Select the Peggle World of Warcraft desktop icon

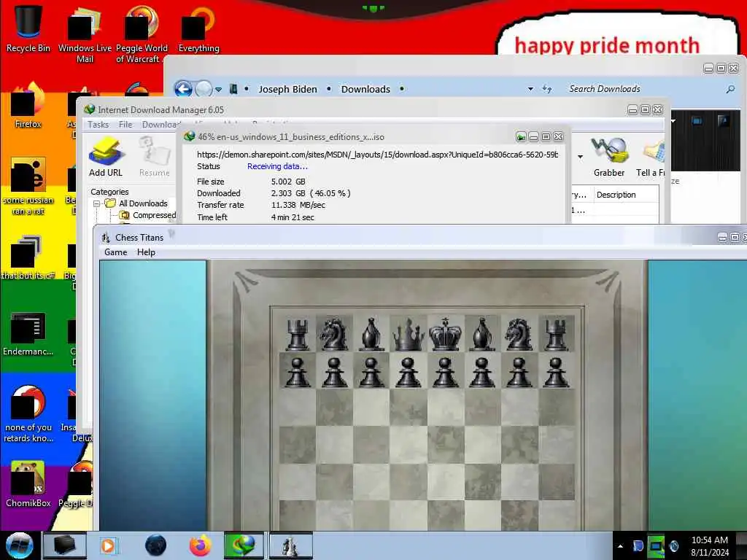pos(141,34)
